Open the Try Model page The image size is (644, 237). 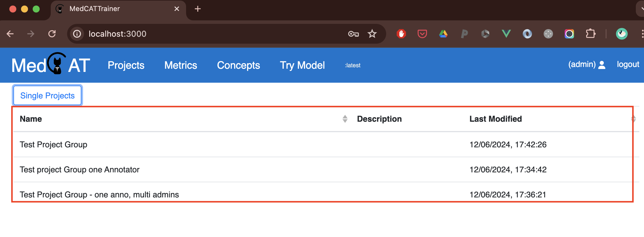click(x=302, y=65)
